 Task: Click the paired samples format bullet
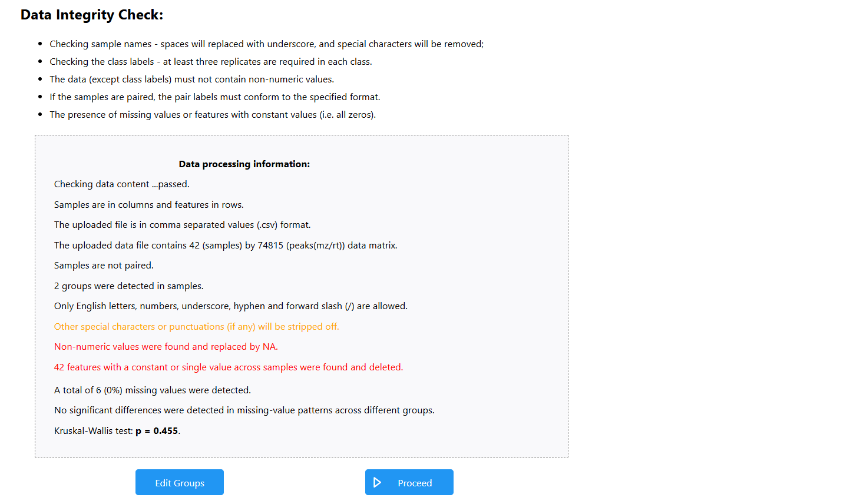214,97
